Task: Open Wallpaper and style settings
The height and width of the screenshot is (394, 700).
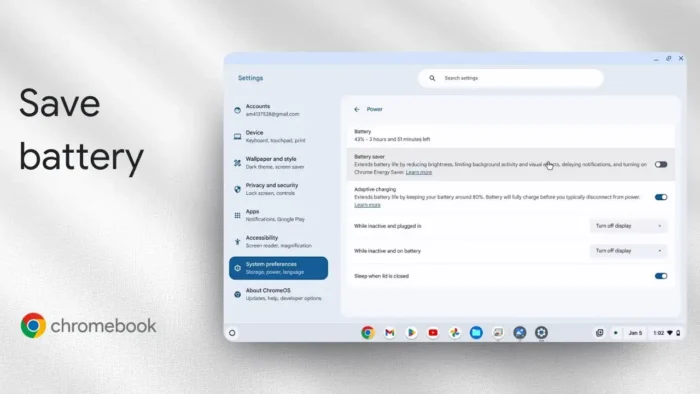Action: point(278,163)
